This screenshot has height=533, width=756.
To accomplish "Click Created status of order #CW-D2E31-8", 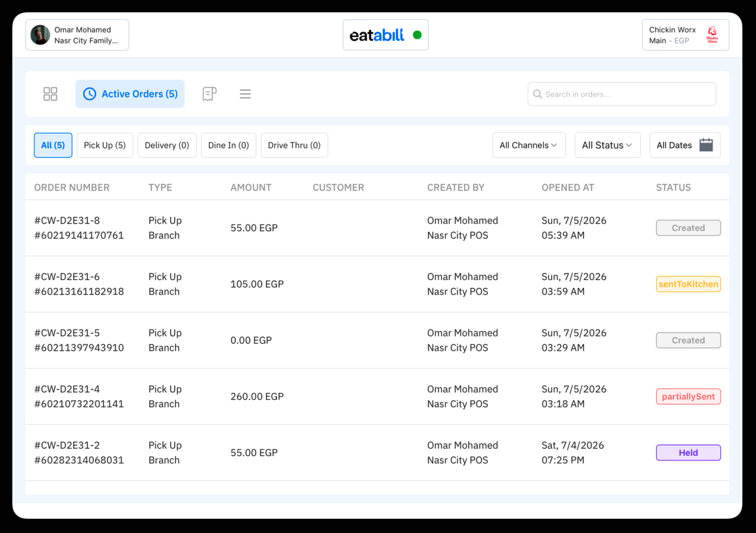I will tap(688, 228).
